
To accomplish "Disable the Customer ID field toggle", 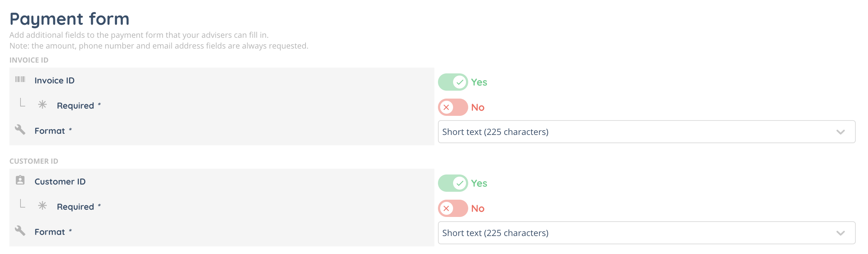I will coord(453,183).
